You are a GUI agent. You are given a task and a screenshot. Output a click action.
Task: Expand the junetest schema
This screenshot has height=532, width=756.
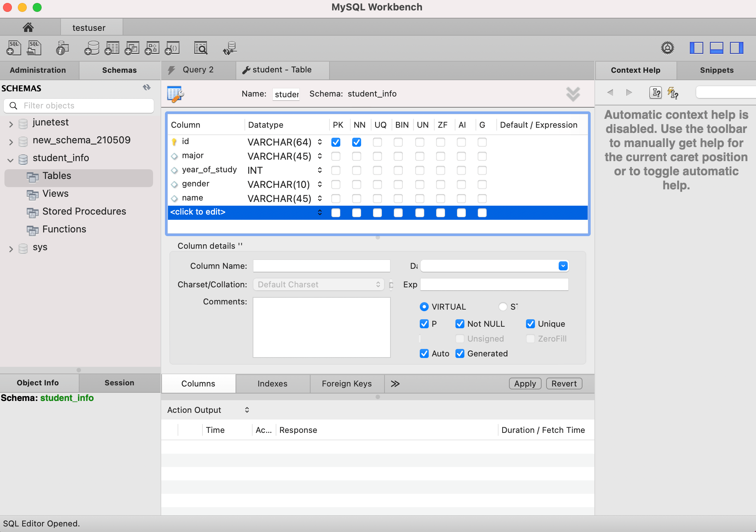11,124
